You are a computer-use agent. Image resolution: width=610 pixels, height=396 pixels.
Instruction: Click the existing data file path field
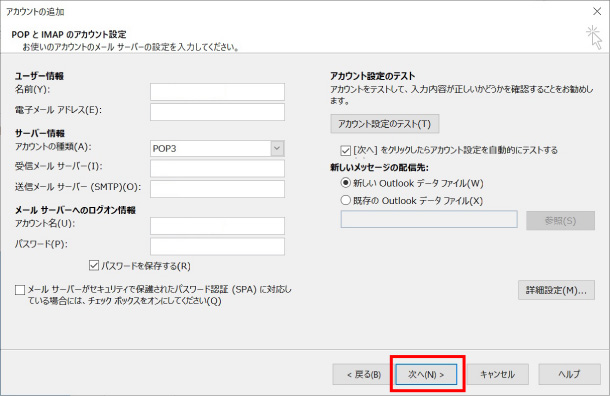click(429, 219)
